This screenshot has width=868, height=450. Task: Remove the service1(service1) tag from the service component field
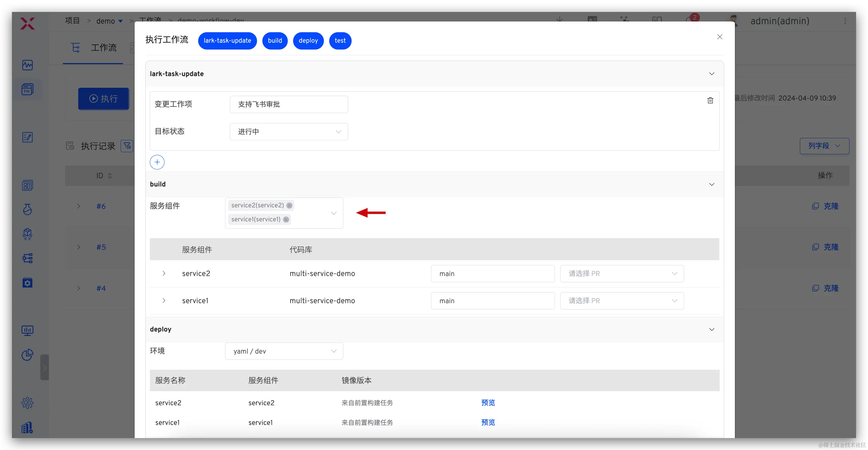click(286, 220)
